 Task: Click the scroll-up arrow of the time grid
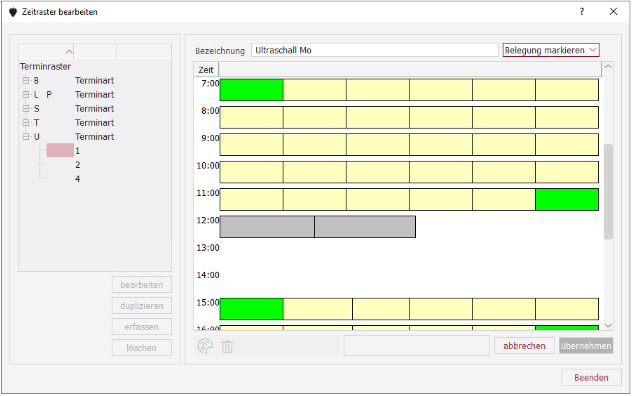click(608, 67)
